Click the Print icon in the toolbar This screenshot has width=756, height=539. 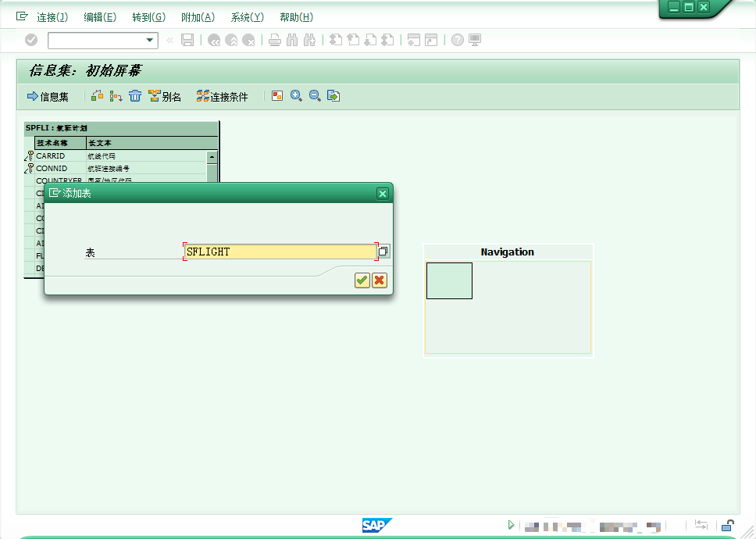point(275,40)
